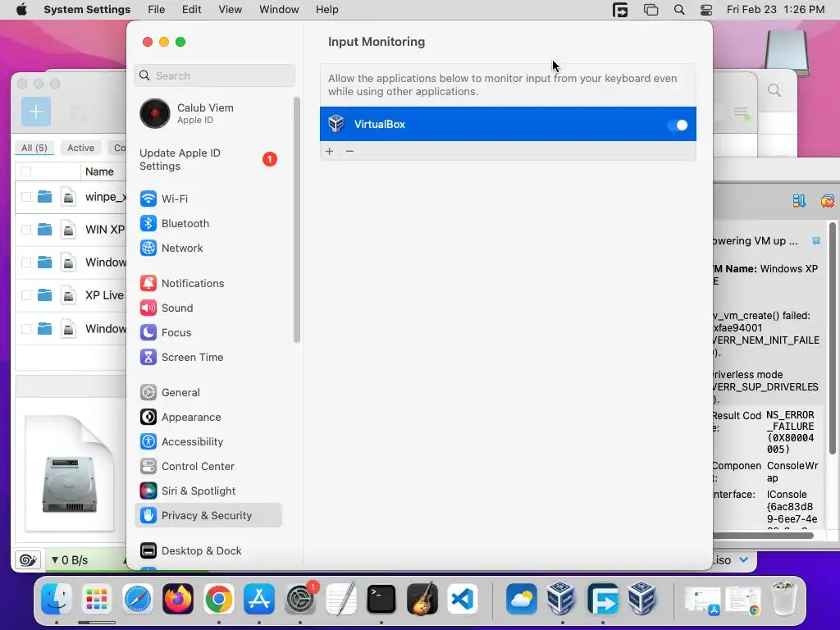Screen dimensions: 840x630
Task: Check the winpe row checkbox
Action: coord(26,197)
